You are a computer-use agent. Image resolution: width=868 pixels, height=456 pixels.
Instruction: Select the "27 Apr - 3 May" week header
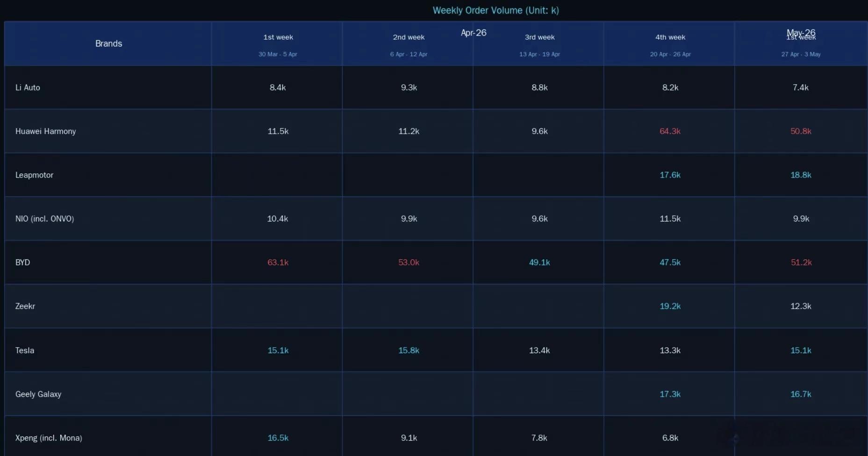coord(801,54)
